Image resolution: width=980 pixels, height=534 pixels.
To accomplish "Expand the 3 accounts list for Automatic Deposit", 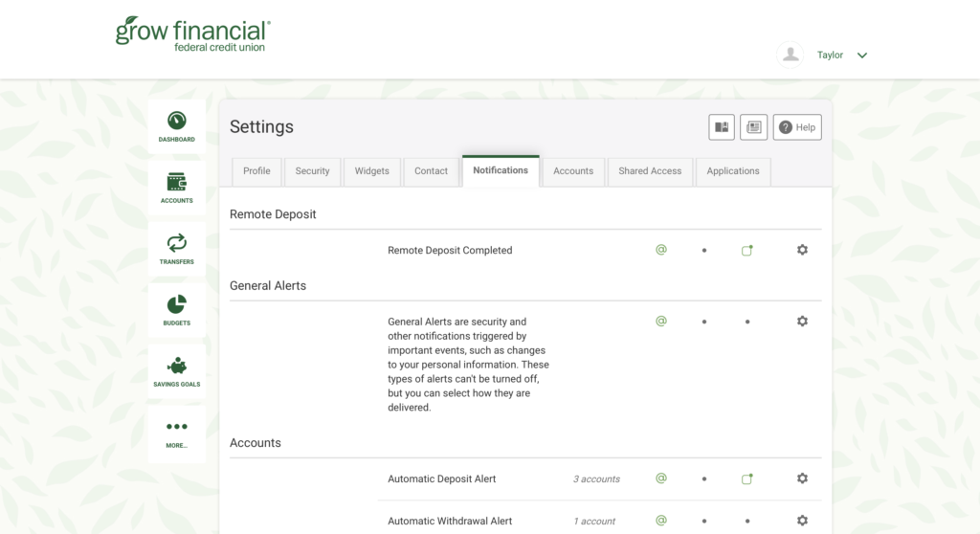I will [x=596, y=479].
